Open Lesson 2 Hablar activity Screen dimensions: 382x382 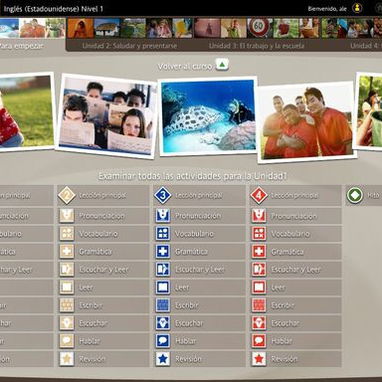click(103, 341)
